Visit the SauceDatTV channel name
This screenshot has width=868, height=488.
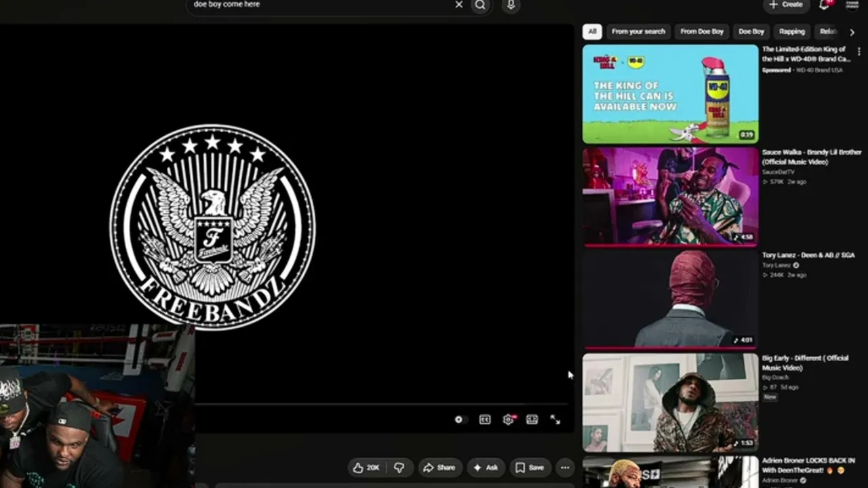tap(778, 172)
